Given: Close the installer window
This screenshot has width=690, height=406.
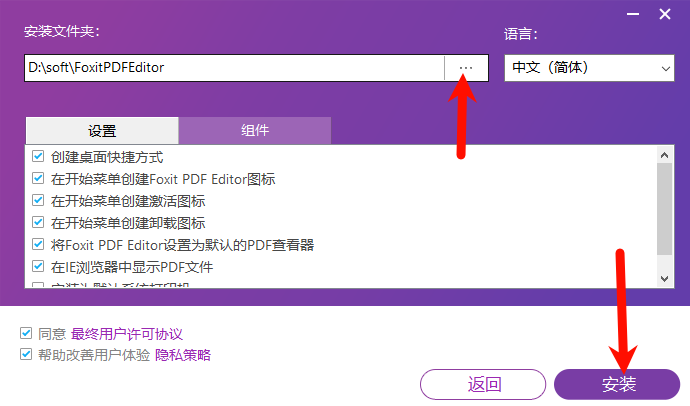Looking at the screenshot, I should tap(664, 15).
